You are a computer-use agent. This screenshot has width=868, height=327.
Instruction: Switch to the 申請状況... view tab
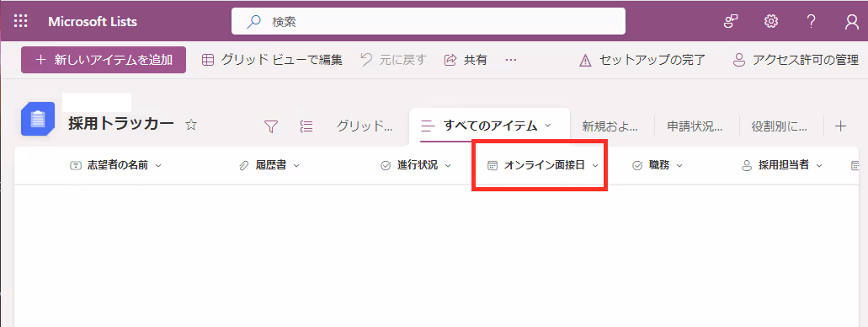(x=695, y=126)
